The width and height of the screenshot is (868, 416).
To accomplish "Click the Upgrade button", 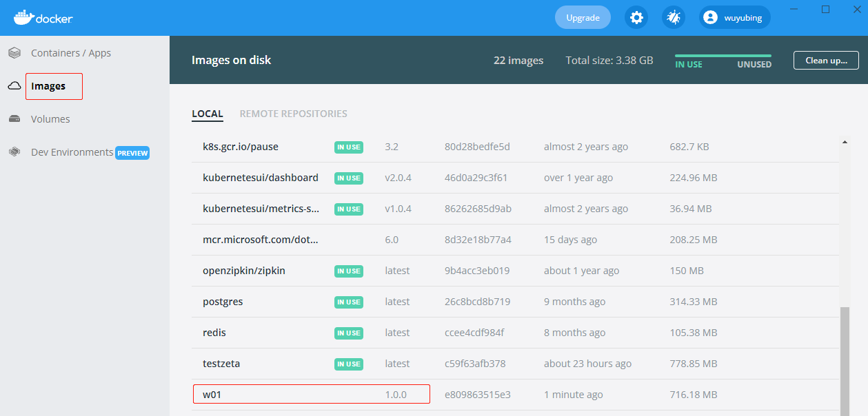I will coord(583,18).
